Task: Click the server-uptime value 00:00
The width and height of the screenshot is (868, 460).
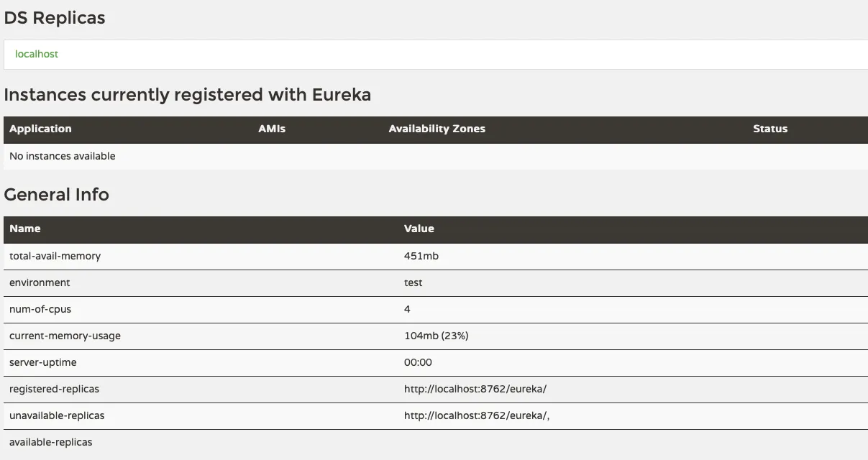Action: click(418, 362)
